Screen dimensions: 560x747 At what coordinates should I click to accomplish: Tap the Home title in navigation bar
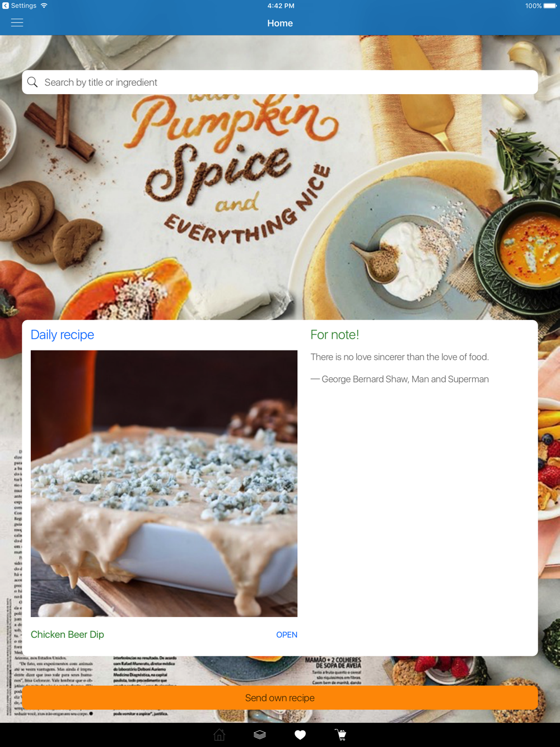click(x=280, y=23)
